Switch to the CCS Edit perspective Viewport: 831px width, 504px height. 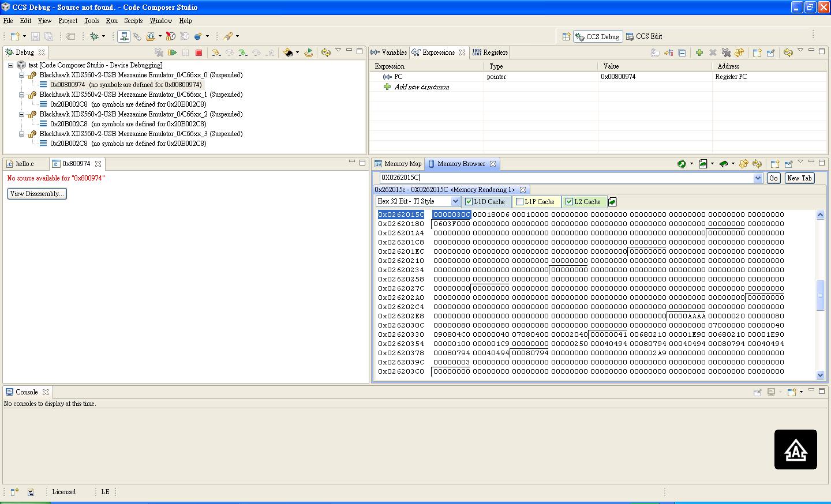pos(644,36)
